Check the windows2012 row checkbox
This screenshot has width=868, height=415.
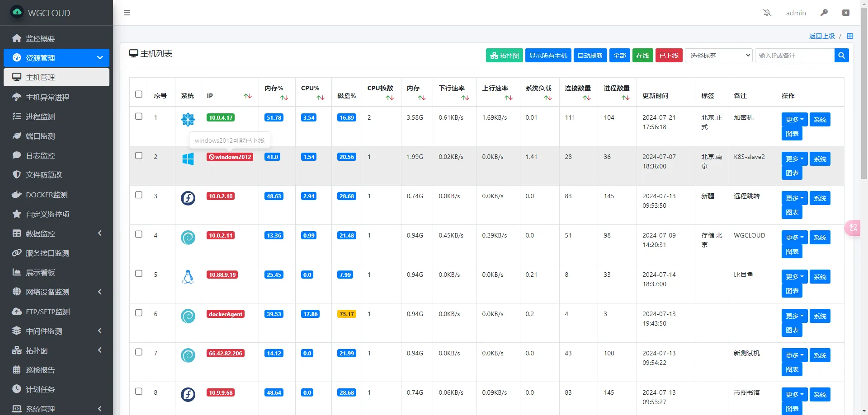click(x=139, y=155)
